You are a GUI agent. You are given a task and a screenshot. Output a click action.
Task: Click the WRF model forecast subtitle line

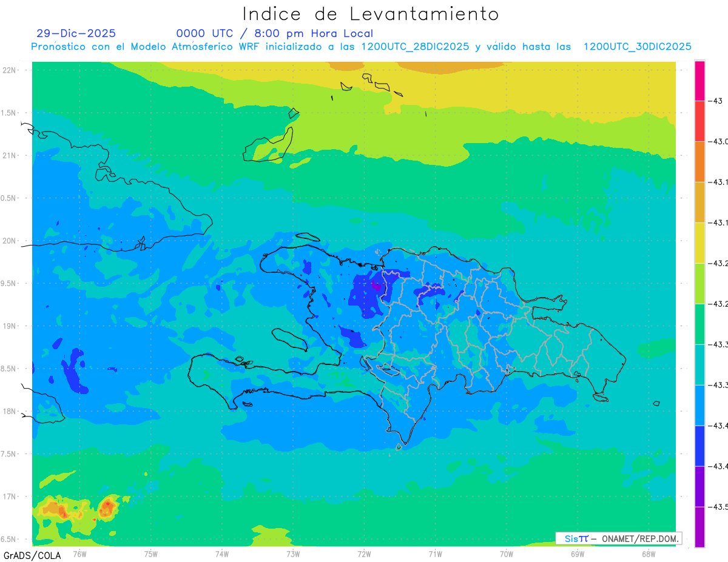[362, 47]
